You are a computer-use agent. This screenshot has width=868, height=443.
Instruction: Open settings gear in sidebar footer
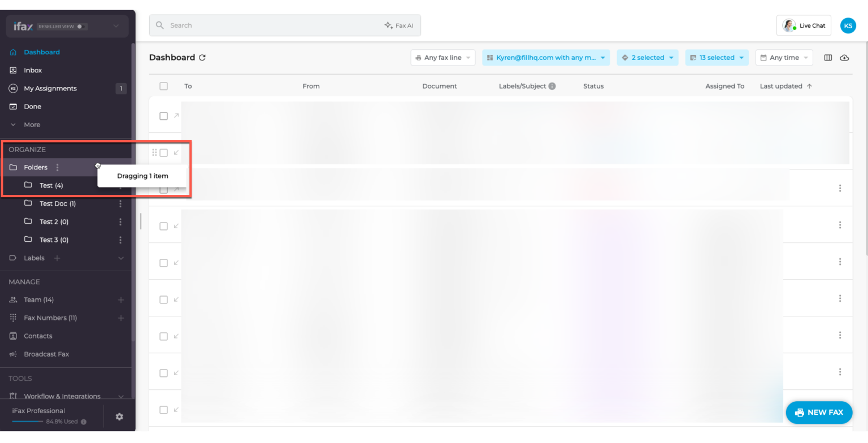119,416
